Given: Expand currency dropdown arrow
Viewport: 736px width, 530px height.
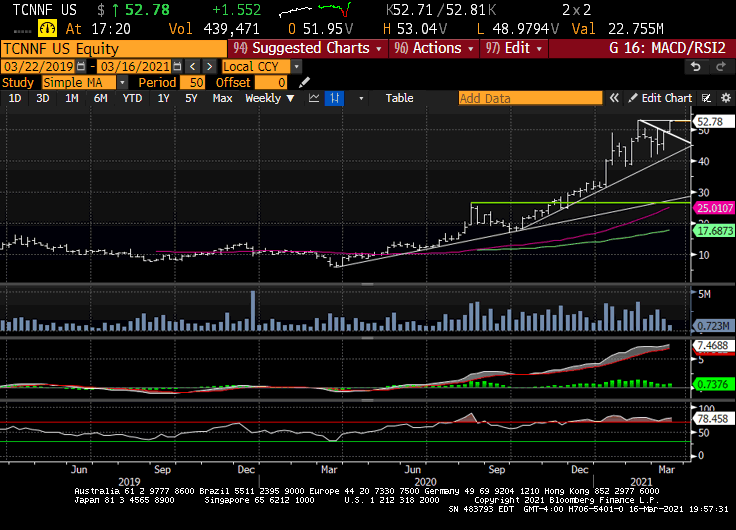Looking at the screenshot, I should pos(296,67).
